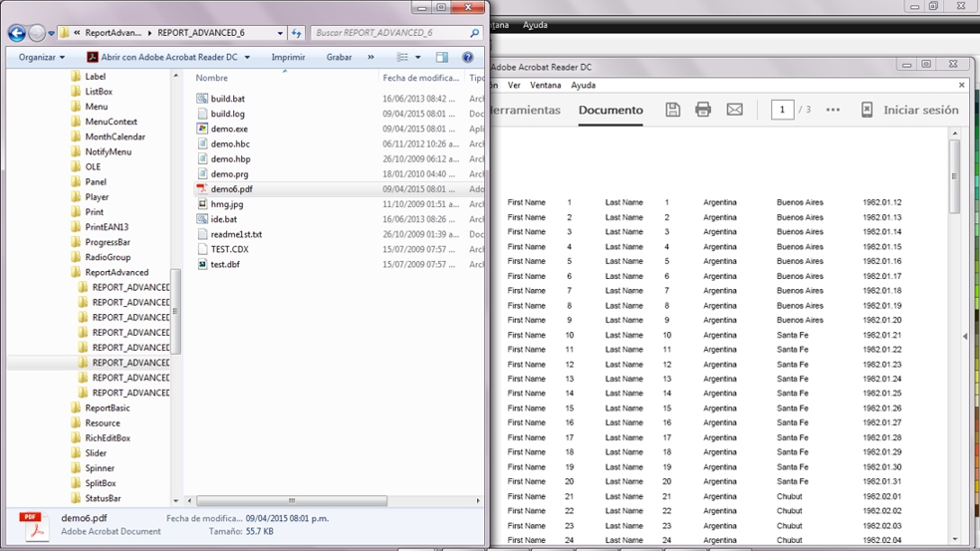Screen dimensions: 980x551
Task: Open the ReportBasic folder in tree
Action: 108,408
